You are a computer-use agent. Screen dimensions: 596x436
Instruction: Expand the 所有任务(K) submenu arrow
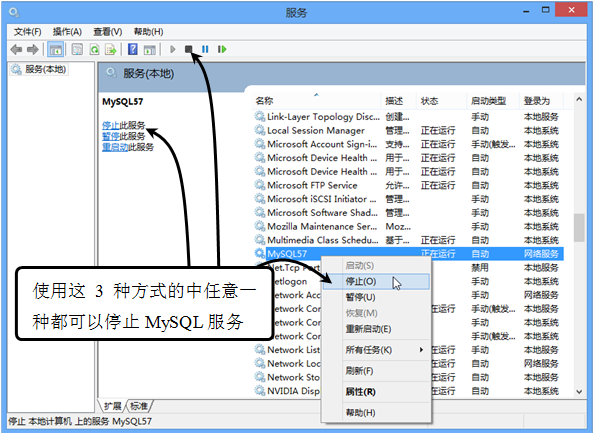click(x=421, y=350)
